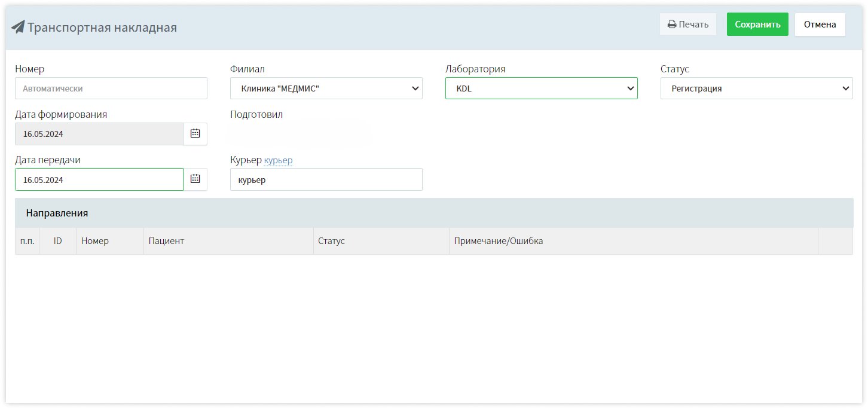Click the Дата формирования date field
The height and width of the screenshot is (409, 868).
99,134
